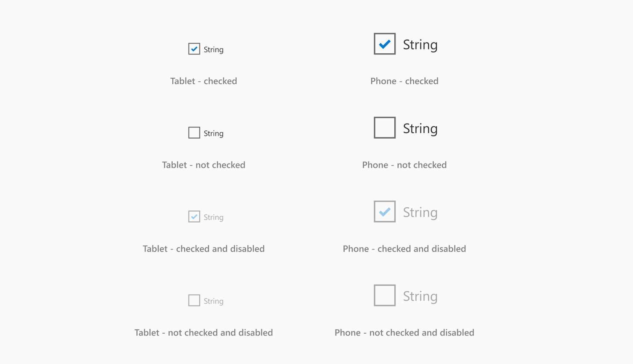633x364 pixels.
Task: Click "Phone - not checked and disabled" caption
Action: pyautogui.click(x=404, y=333)
